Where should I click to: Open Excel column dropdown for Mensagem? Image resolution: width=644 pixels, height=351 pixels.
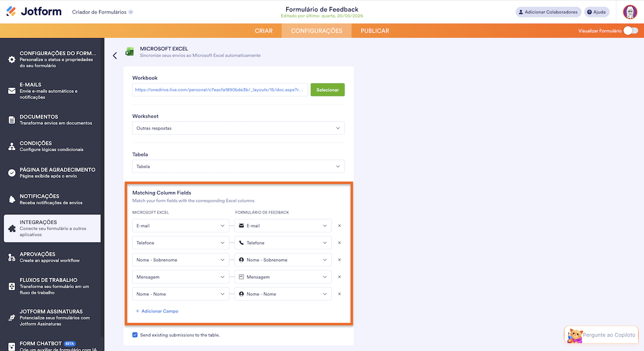pos(181,277)
